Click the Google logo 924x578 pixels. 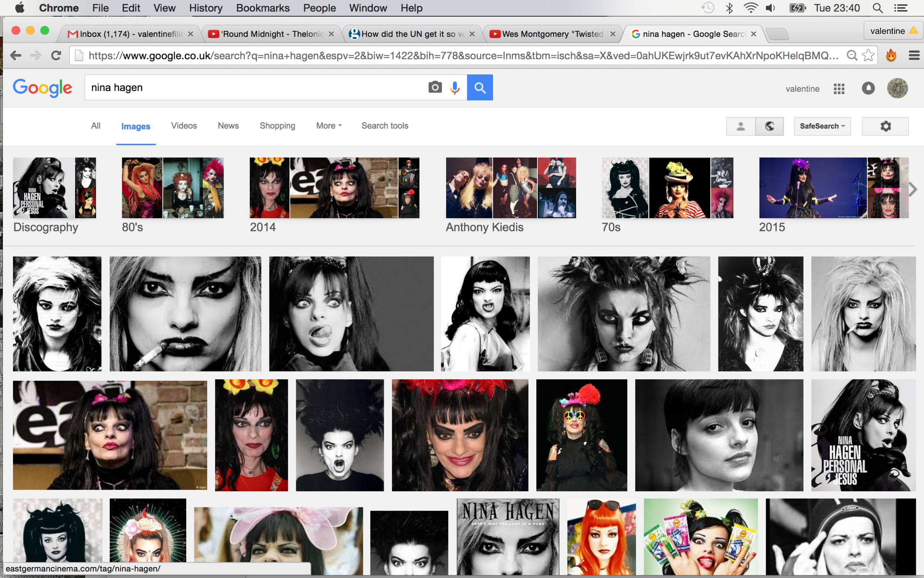click(43, 88)
